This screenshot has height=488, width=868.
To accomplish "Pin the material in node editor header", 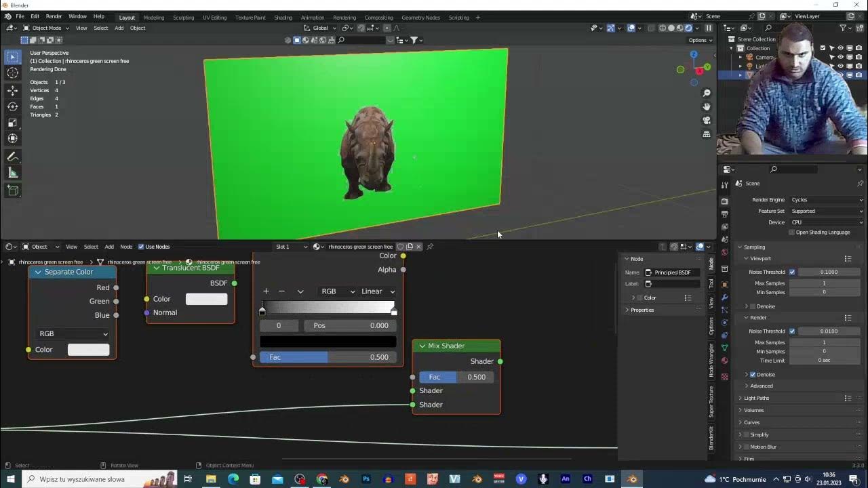I will click(430, 247).
